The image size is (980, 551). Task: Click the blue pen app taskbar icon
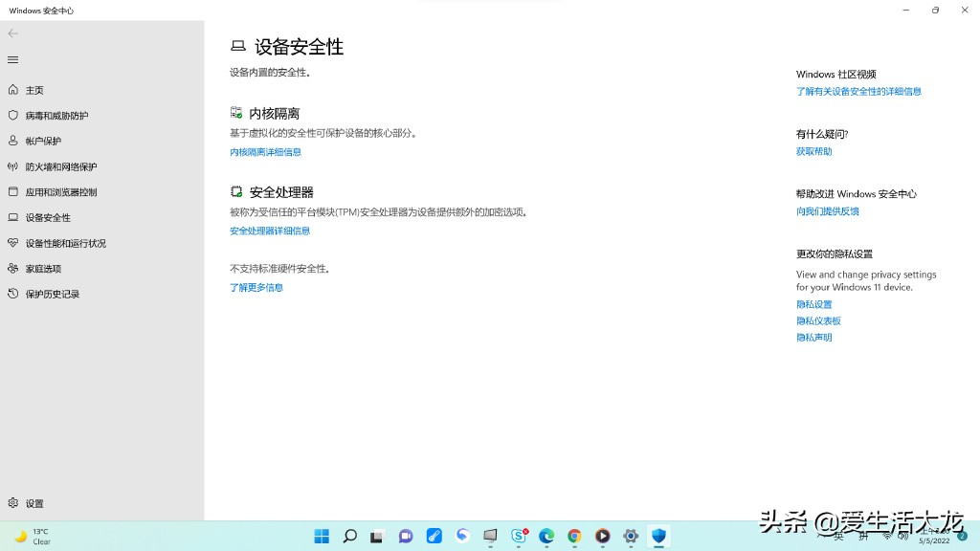[434, 536]
